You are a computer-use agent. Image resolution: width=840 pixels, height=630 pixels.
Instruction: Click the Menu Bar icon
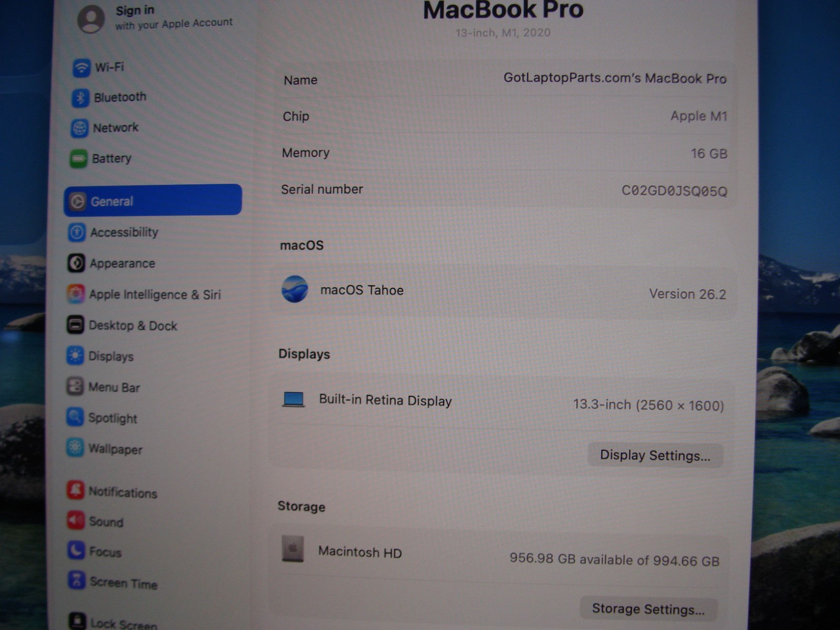pos(75,387)
